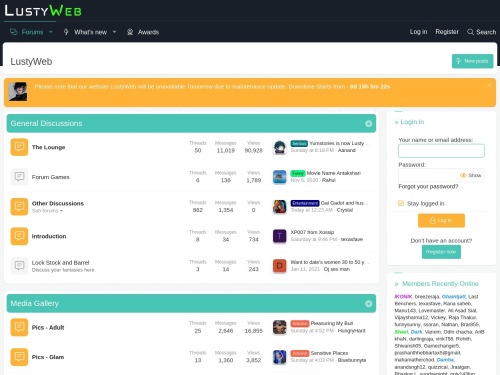Viewport: 500px width, 375px height.
Task: Open Gal Gadot thread in Other Discussions
Action: coord(344,203)
